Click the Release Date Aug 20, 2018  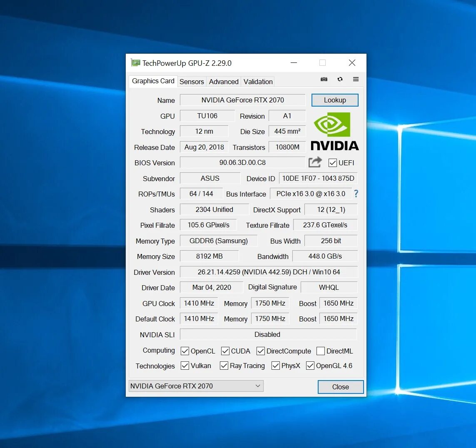tap(204, 147)
